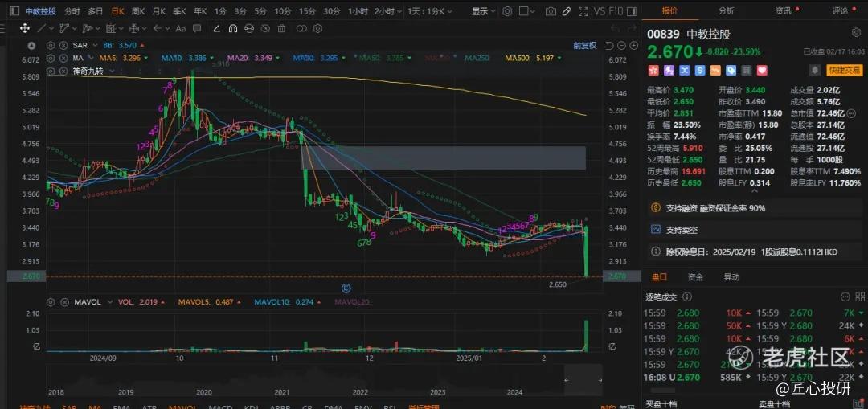The height and width of the screenshot is (409, 868).
Task: Open info icon next to 逐笔成交
Action: (687, 297)
